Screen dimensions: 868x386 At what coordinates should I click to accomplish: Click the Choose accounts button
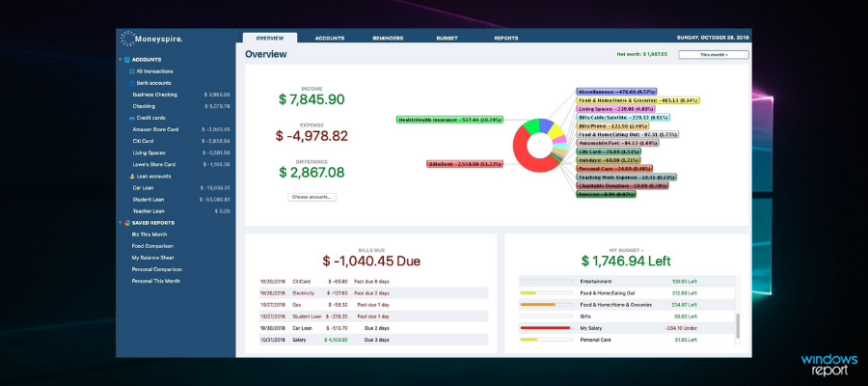coord(312,197)
